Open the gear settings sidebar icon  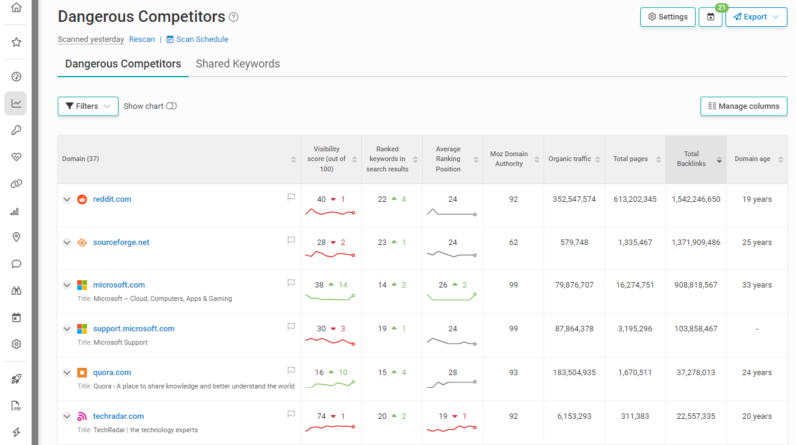16,344
